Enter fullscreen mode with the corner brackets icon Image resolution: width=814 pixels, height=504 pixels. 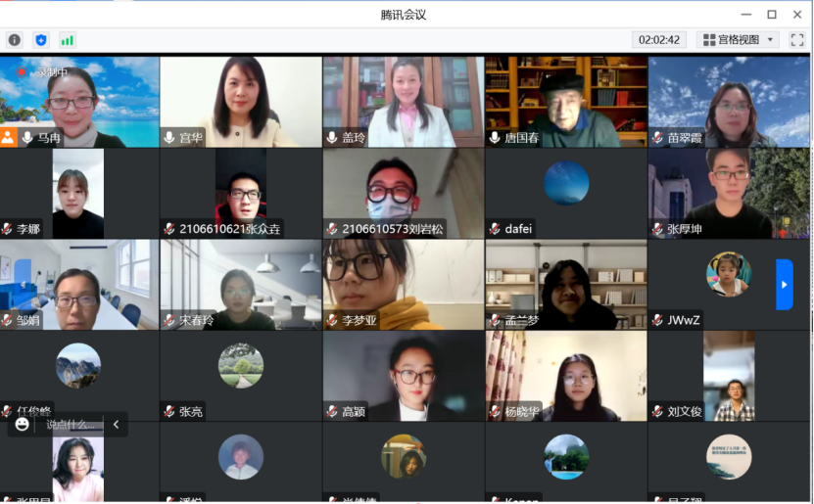coord(797,40)
